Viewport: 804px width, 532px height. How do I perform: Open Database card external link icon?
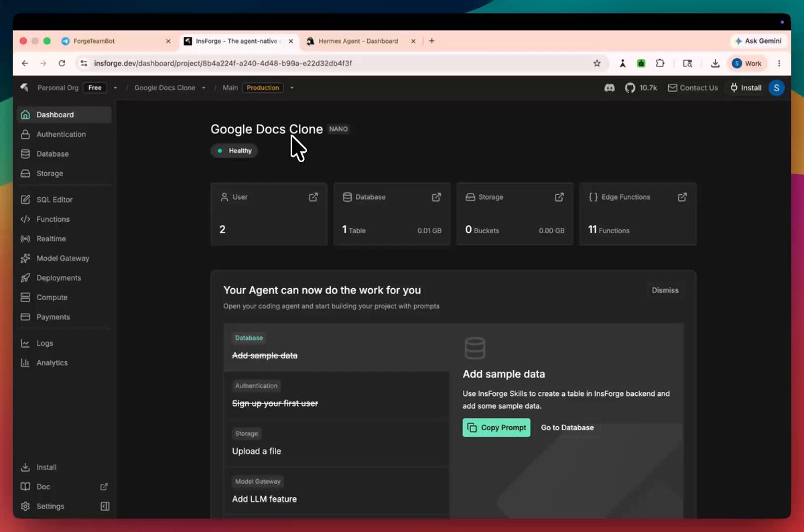pos(436,197)
